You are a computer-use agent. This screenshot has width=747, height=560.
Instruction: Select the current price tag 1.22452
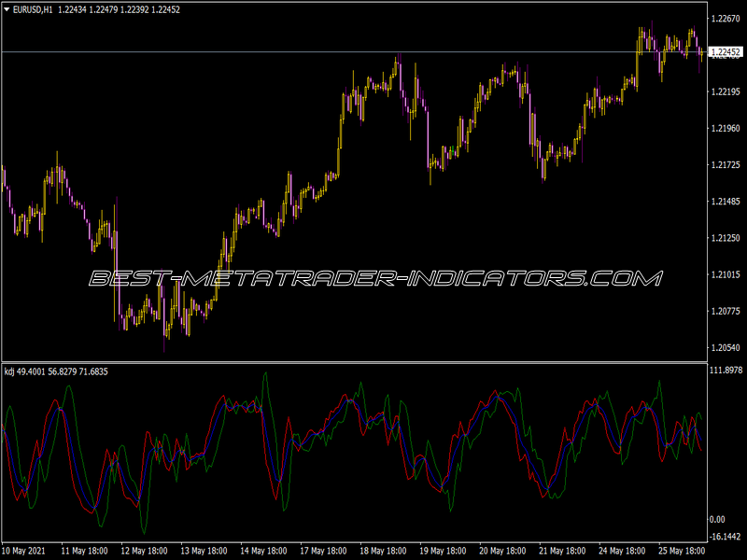coord(726,52)
